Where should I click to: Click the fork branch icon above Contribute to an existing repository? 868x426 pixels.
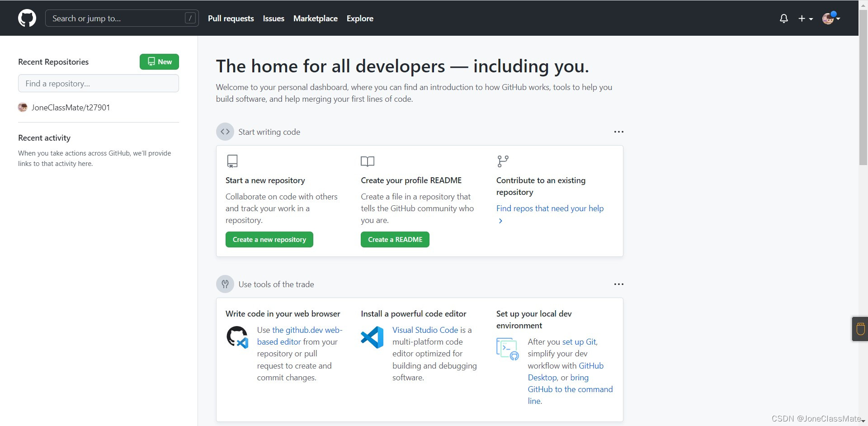tap(503, 161)
